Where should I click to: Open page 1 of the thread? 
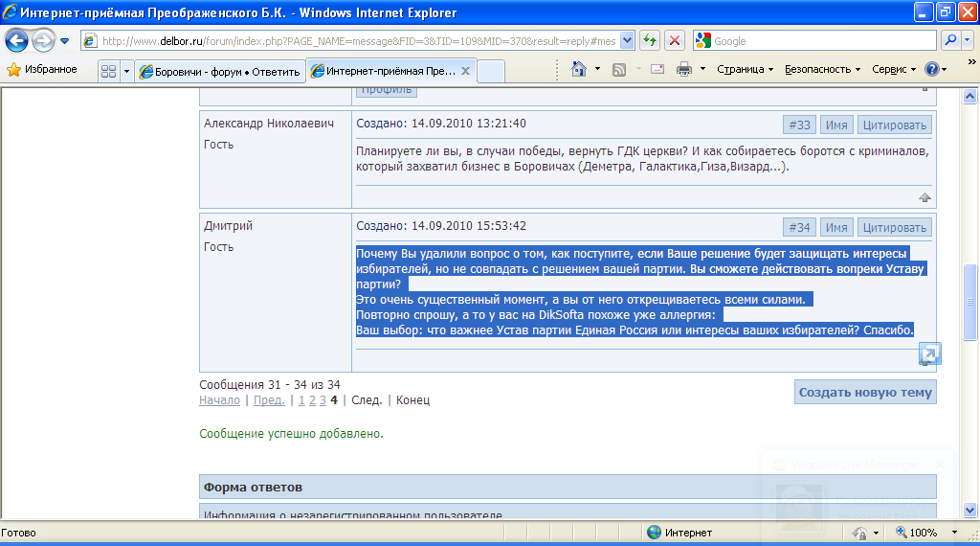(x=301, y=400)
